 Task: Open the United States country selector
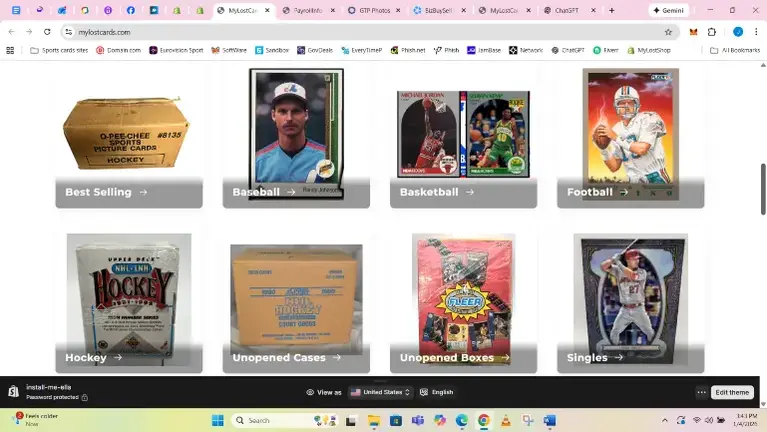(x=381, y=392)
